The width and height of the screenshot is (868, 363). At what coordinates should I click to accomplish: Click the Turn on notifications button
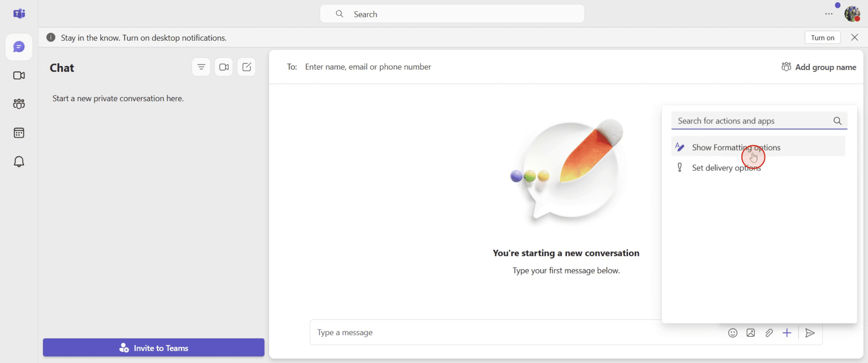[x=822, y=37]
